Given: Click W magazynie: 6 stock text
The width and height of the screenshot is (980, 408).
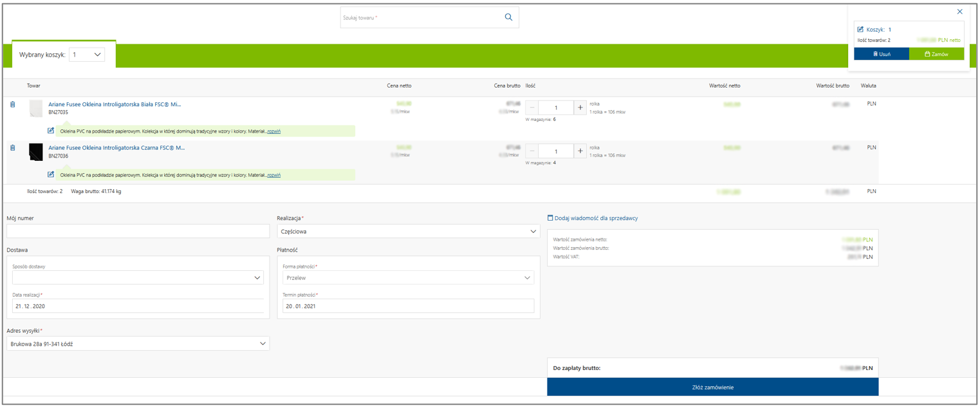Looking at the screenshot, I should 541,119.
